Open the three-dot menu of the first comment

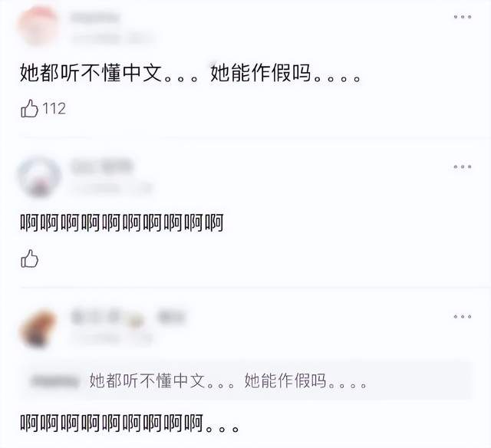coord(463,17)
